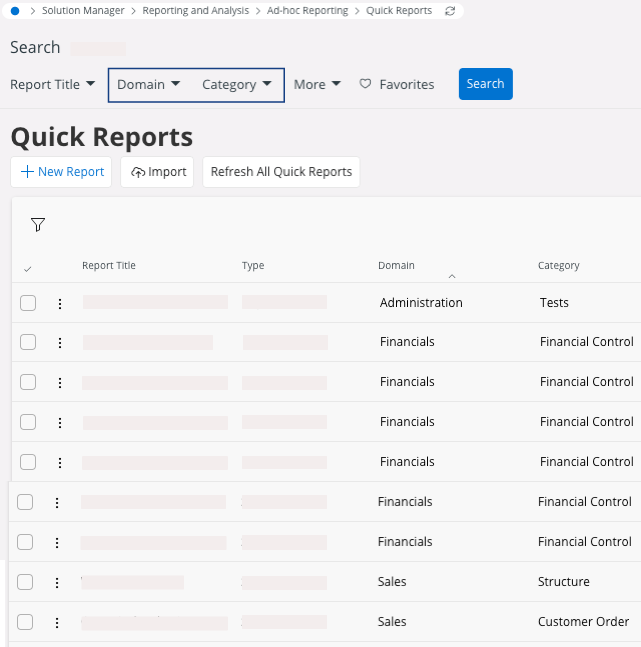The width and height of the screenshot is (641, 647).
Task: Click the filter funnel icon
Action: tap(38, 225)
